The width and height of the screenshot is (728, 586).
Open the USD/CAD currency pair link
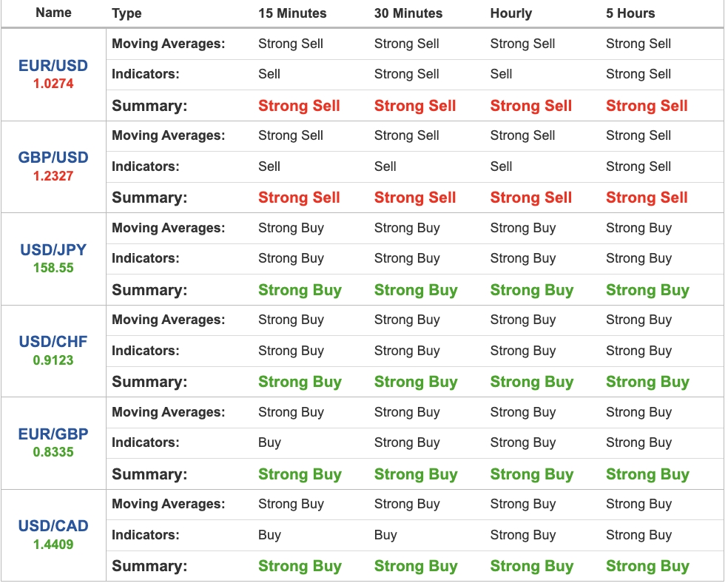click(53, 526)
